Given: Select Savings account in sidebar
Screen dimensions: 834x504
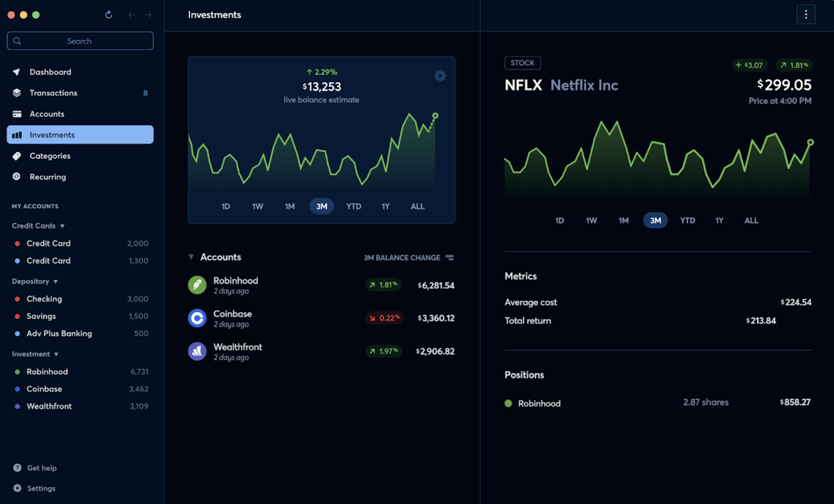Looking at the screenshot, I should (x=81, y=316).
